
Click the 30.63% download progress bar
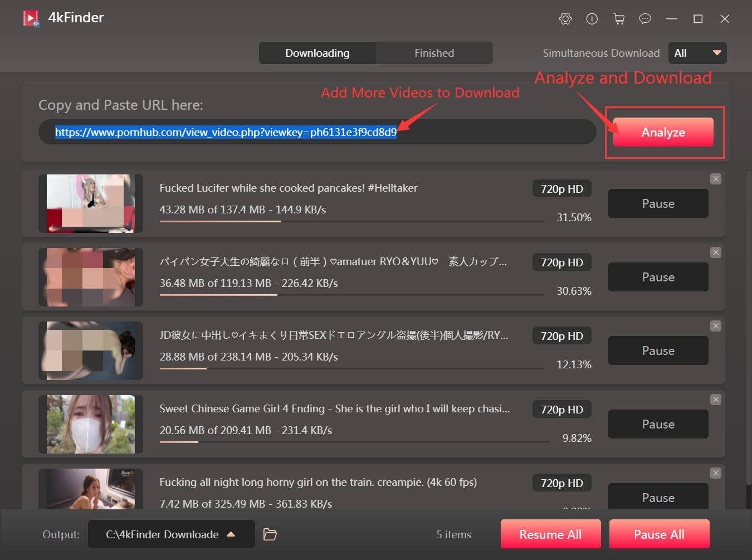(352, 295)
